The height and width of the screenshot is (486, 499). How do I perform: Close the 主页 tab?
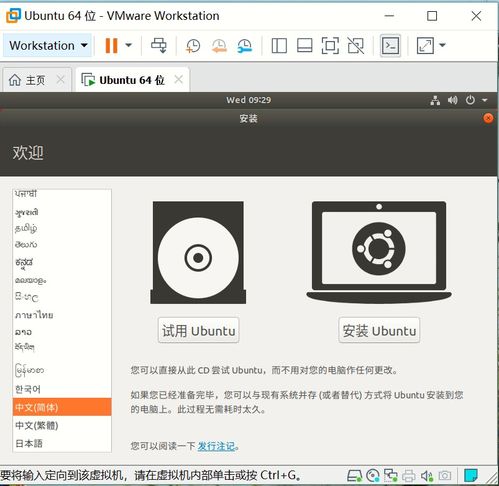coord(60,80)
